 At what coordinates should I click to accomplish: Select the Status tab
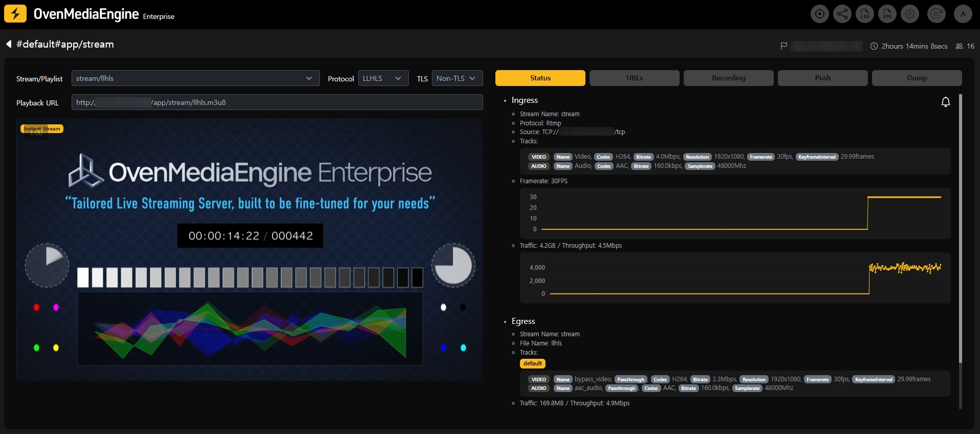pyautogui.click(x=540, y=78)
